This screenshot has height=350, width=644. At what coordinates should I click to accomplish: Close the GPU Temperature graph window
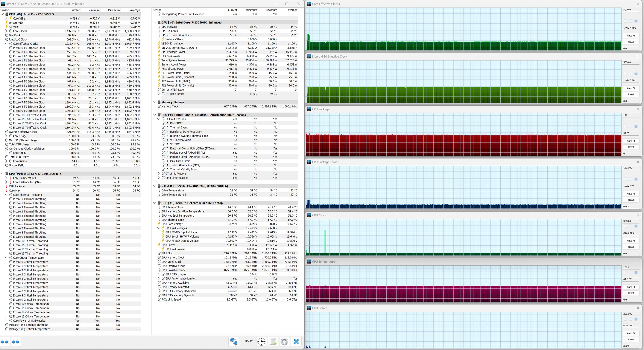tap(638, 262)
